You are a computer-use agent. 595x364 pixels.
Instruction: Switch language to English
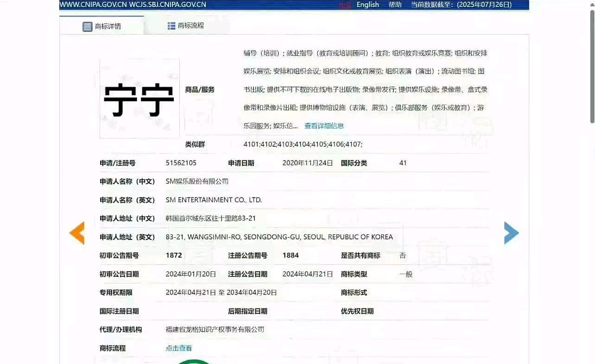click(367, 5)
